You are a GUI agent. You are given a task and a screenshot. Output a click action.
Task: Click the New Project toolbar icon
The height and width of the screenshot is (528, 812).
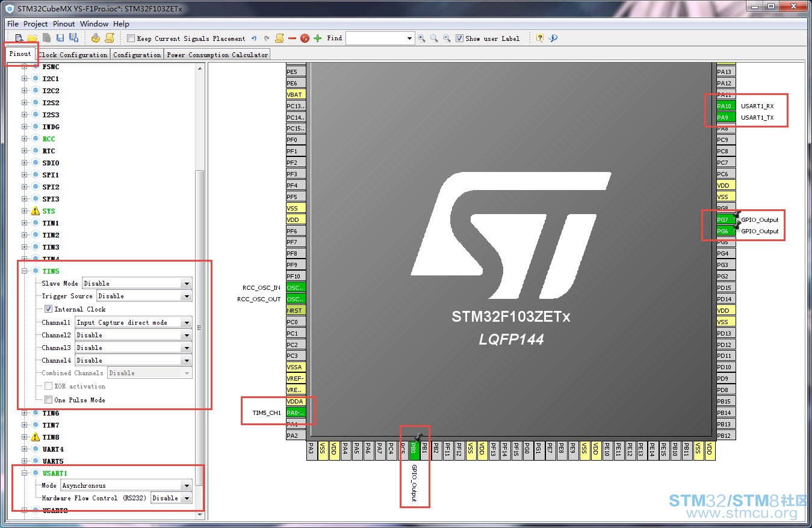19,38
